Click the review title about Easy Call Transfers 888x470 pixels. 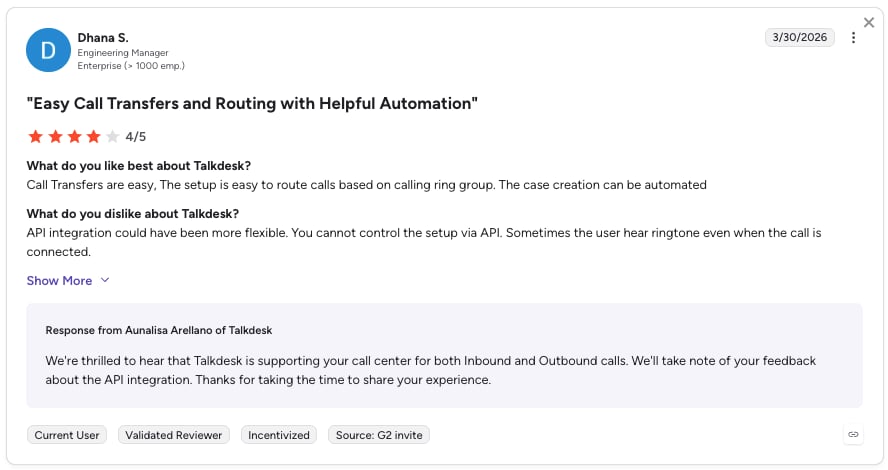pos(252,104)
